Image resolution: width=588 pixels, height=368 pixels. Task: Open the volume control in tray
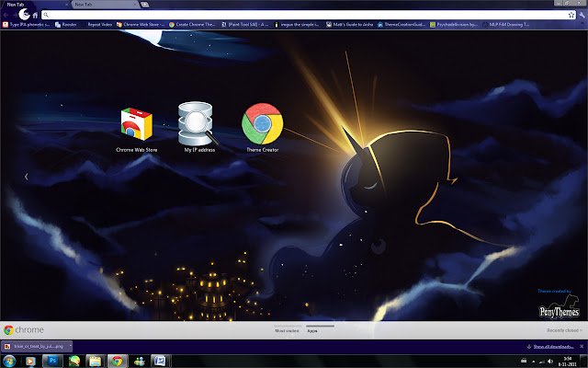click(550, 362)
